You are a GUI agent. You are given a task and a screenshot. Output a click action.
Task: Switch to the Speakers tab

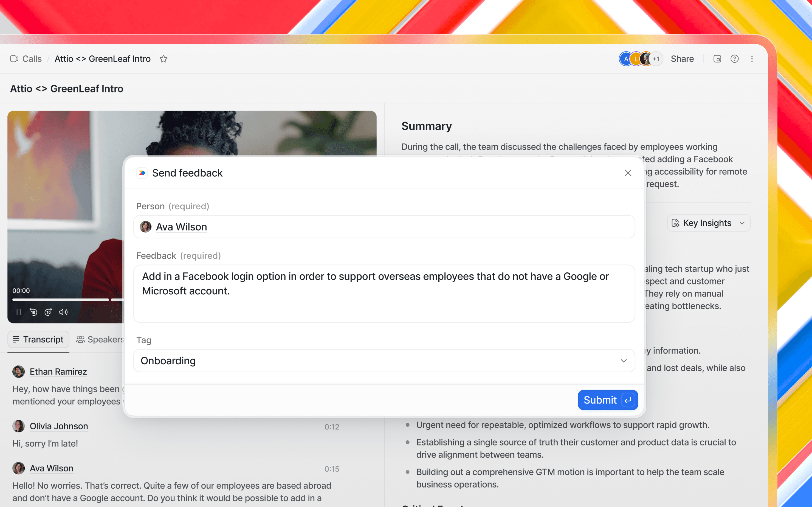[x=101, y=339]
